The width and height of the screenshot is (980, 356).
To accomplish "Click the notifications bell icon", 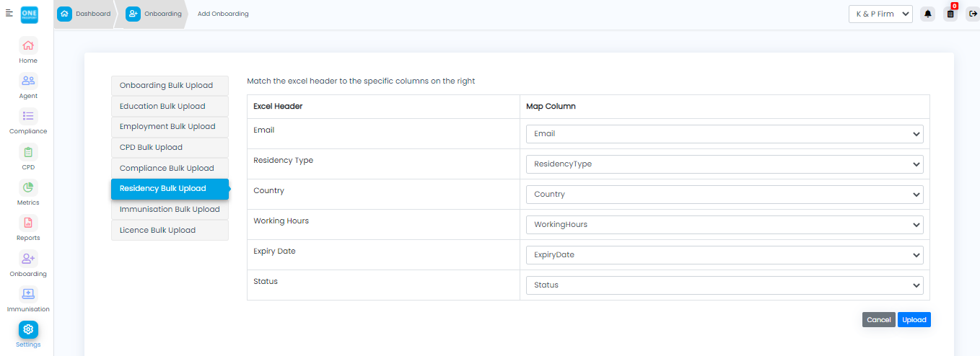I will pos(927,14).
